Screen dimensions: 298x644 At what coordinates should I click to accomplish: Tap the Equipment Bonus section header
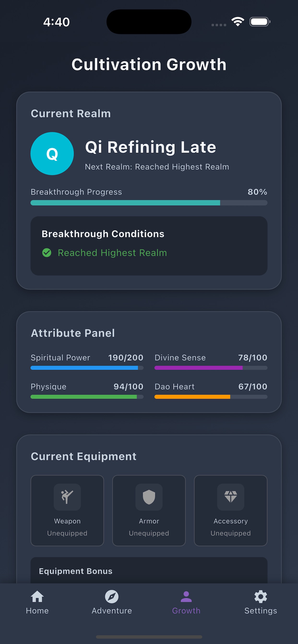pyautogui.click(x=76, y=571)
